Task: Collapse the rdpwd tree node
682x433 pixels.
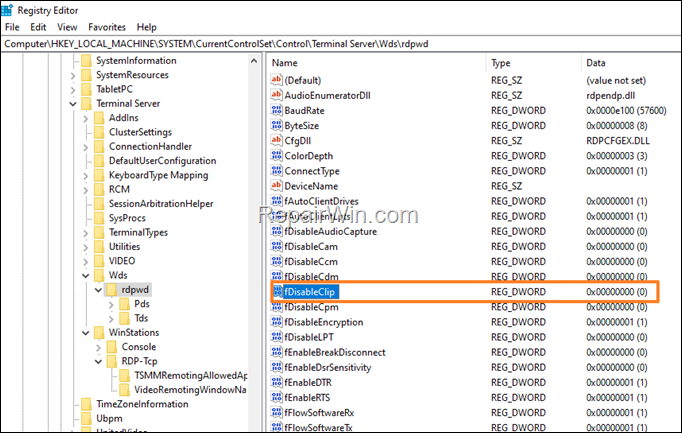Action: [98, 290]
